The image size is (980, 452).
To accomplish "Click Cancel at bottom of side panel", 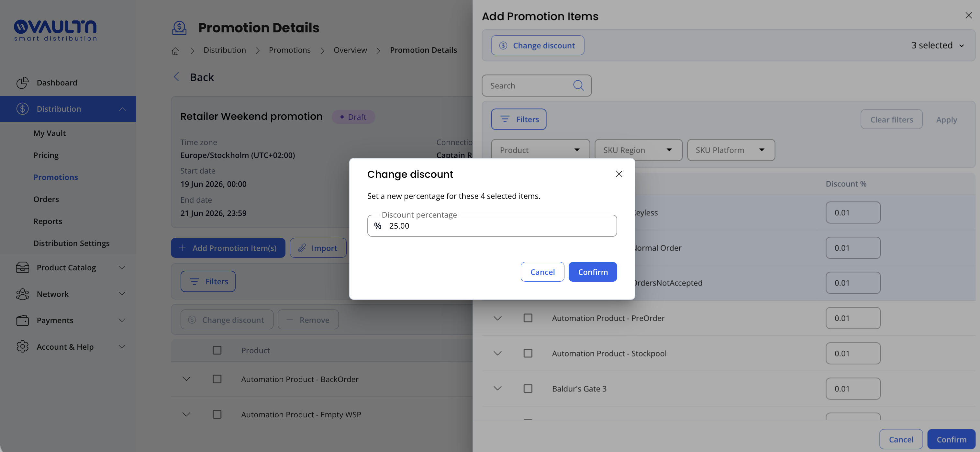I will [x=901, y=439].
